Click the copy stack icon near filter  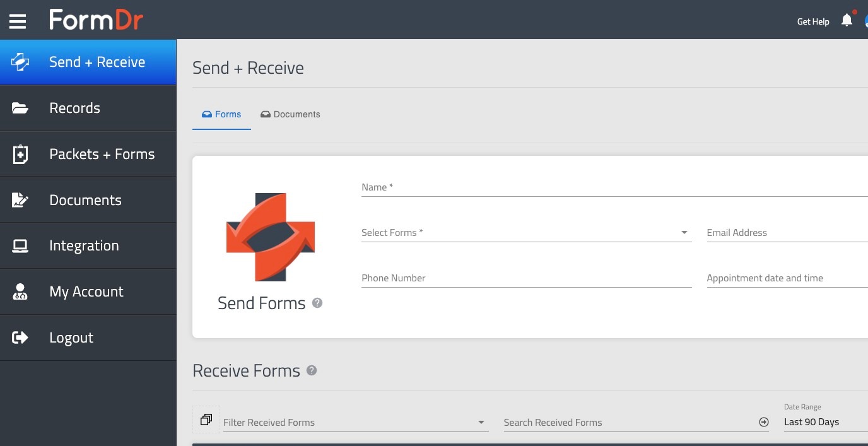(206, 420)
